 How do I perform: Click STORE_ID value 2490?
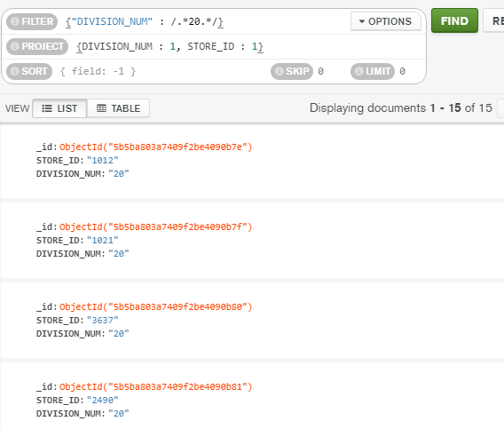click(103, 400)
